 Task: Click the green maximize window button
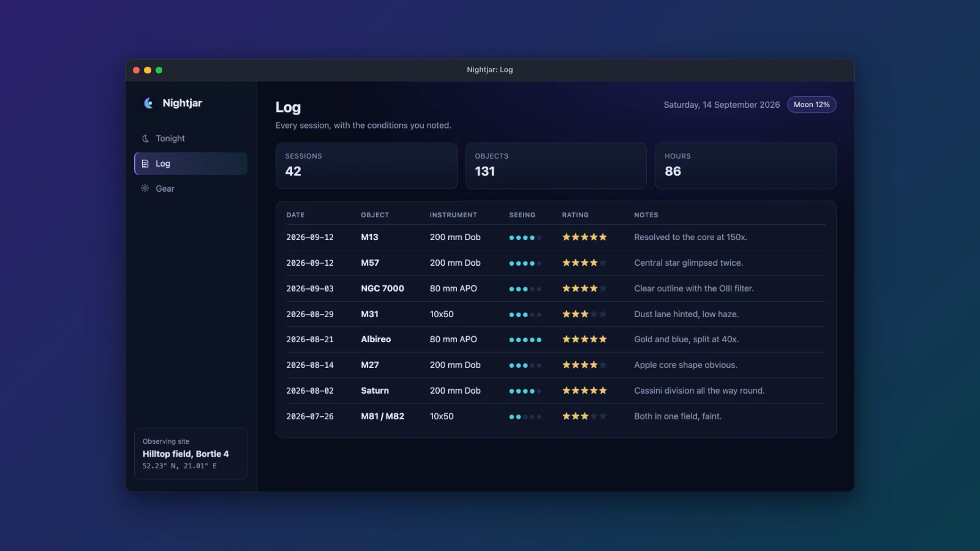coord(159,70)
